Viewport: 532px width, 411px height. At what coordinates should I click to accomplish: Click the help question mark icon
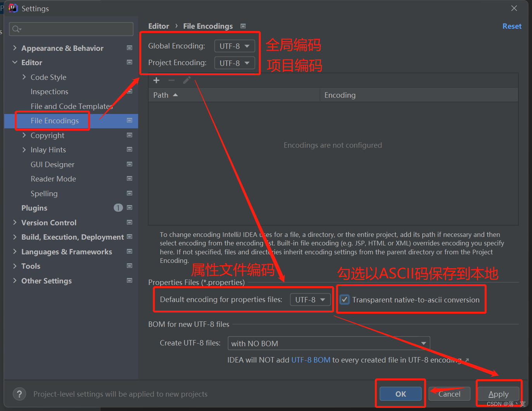coord(19,394)
